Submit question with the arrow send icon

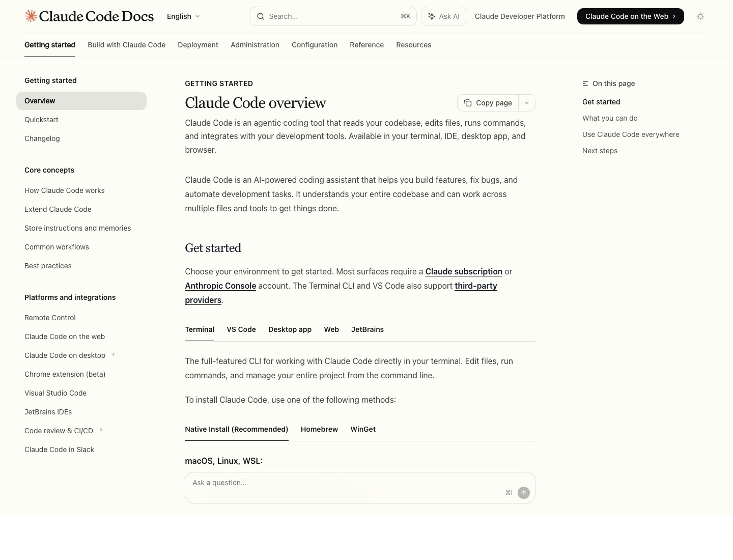[x=524, y=493]
